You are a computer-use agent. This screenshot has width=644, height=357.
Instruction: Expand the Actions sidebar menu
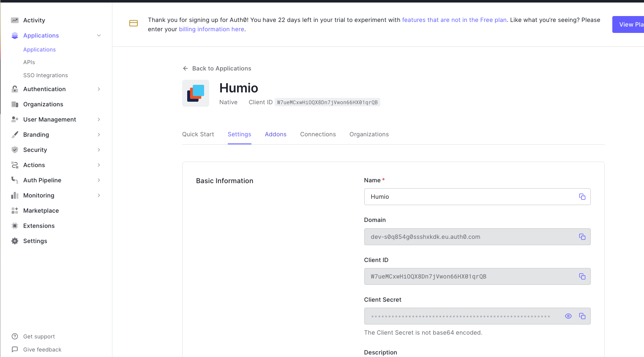pyautogui.click(x=98, y=165)
